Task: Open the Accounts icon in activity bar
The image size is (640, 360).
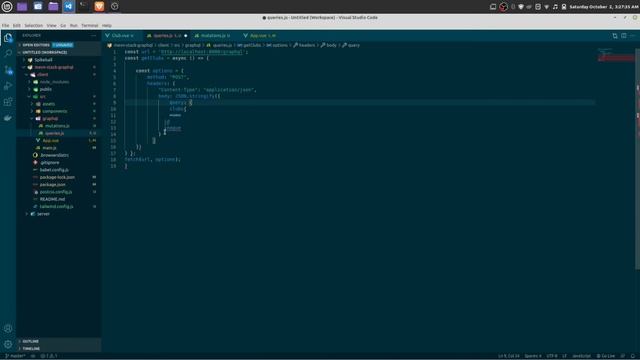Action: point(8,329)
